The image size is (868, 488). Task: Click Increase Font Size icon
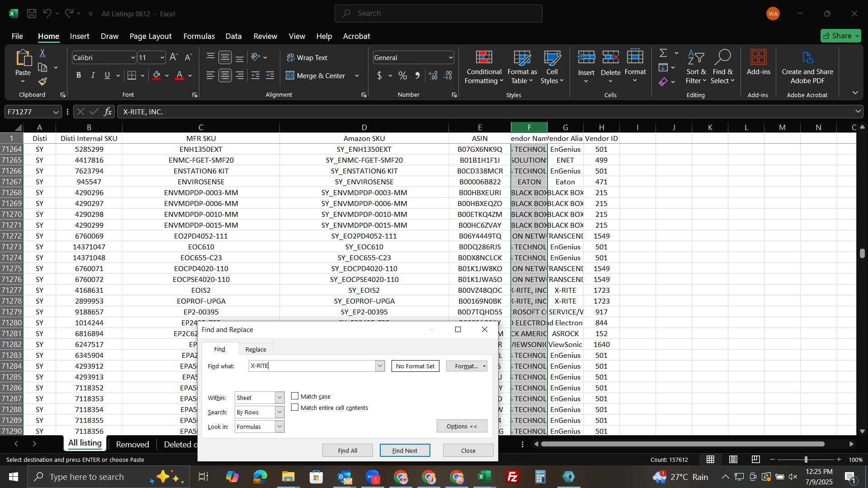point(174,57)
